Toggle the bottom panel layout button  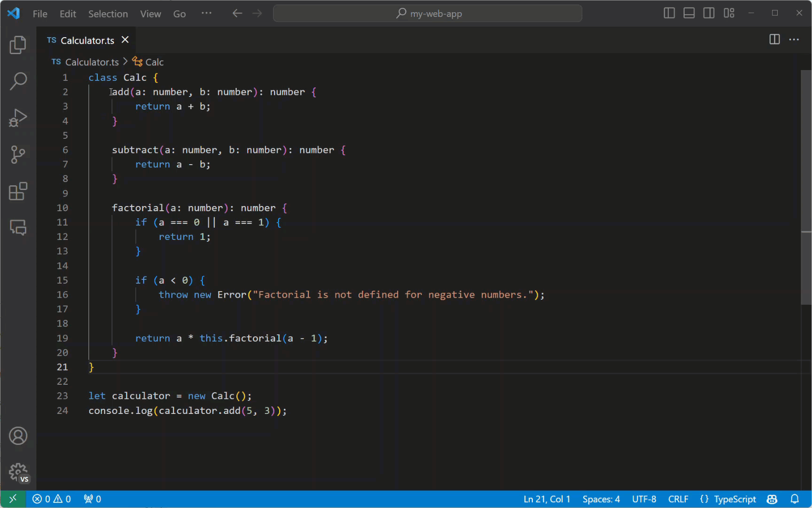pos(689,13)
